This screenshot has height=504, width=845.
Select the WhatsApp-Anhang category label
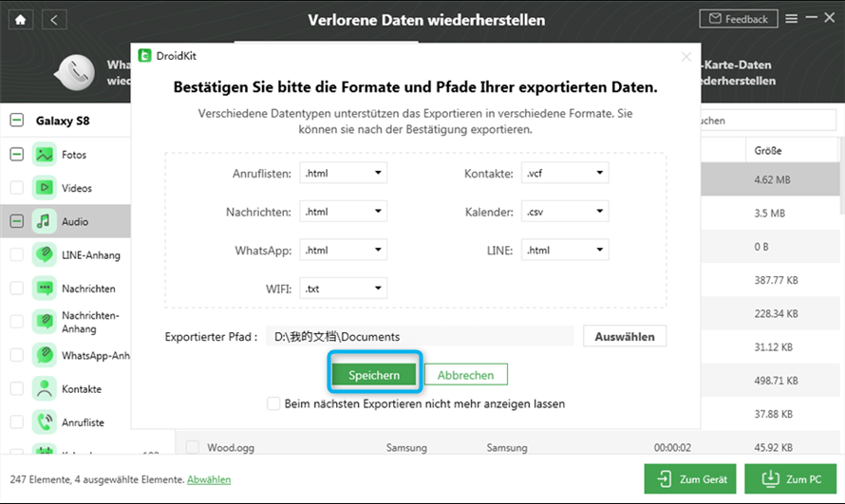(95, 355)
